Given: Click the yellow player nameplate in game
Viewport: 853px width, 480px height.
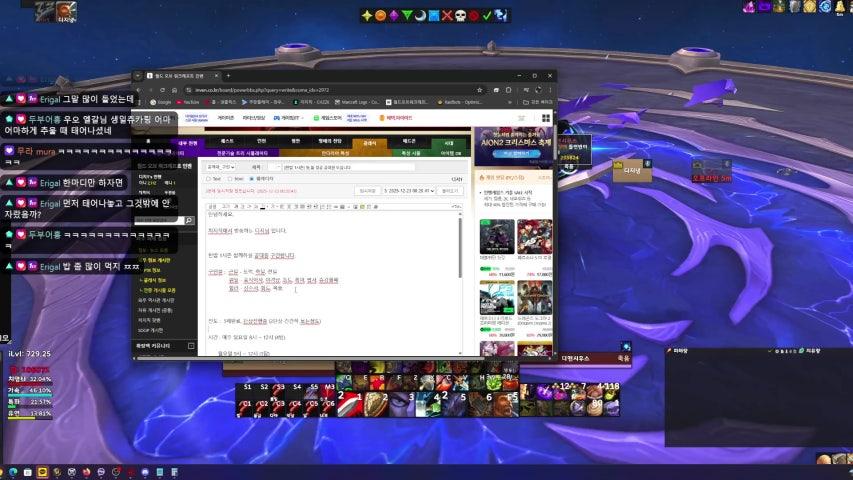Looking at the screenshot, I should pos(631,170).
